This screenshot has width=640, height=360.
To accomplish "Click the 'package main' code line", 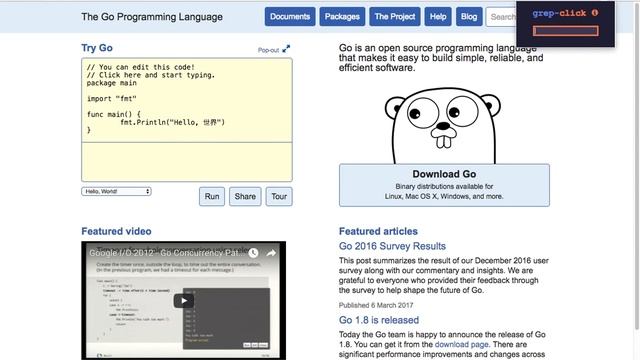I will [112, 83].
